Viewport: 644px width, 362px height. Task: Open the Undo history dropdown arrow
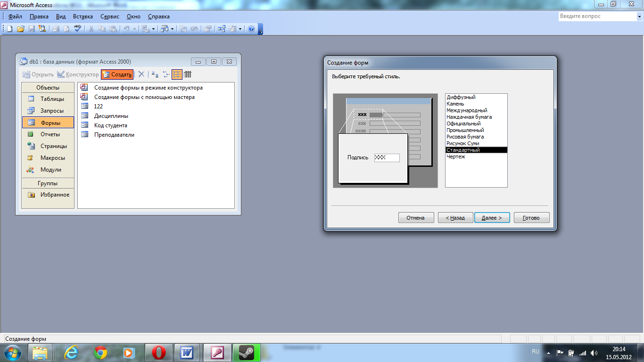(134, 29)
